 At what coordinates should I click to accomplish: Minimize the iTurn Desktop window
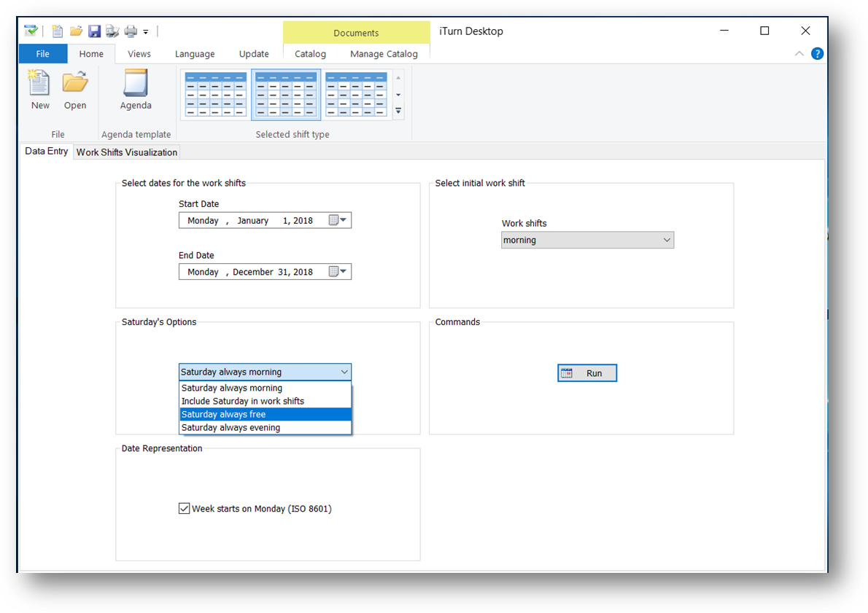coord(724,31)
